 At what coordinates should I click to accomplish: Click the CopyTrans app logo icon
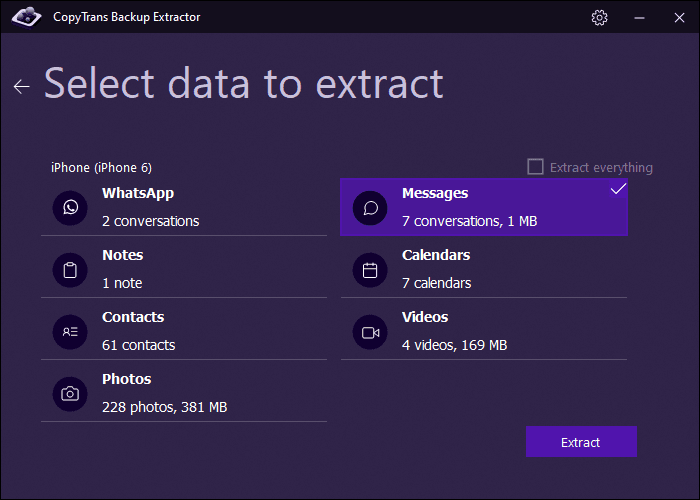coord(26,17)
